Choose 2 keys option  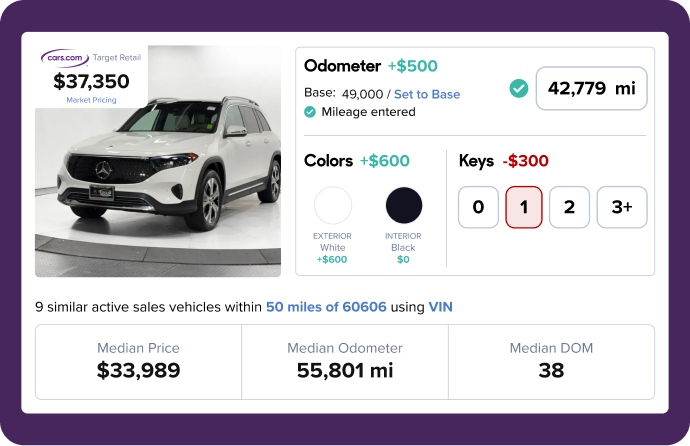click(569, 207)
